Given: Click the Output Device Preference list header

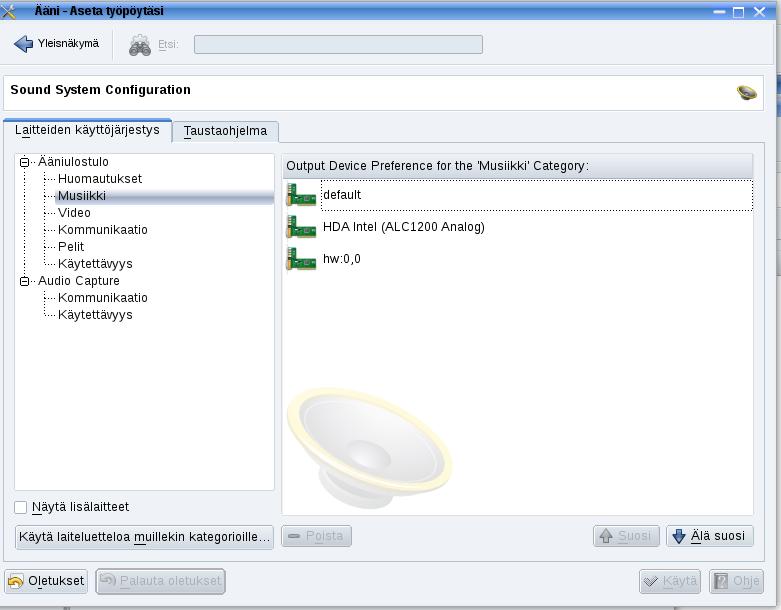Looking at the screenshot, I should tap(518, 166).
